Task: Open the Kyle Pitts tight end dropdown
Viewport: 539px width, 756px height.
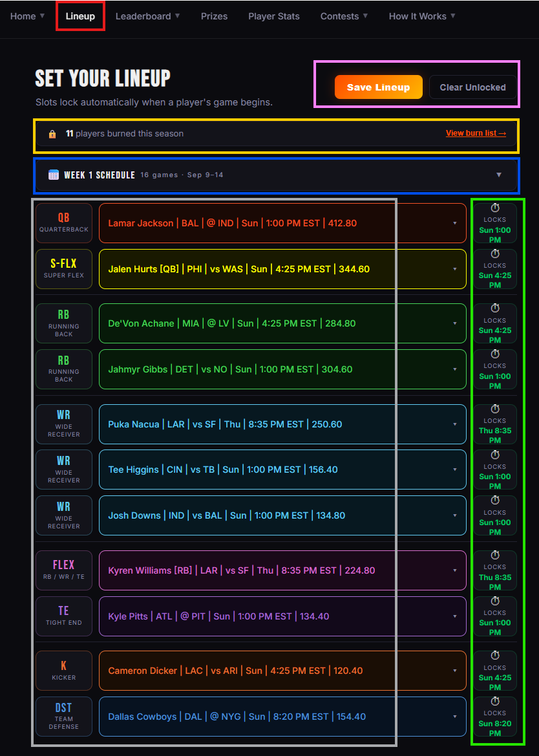Action: [x=282, y=616]
